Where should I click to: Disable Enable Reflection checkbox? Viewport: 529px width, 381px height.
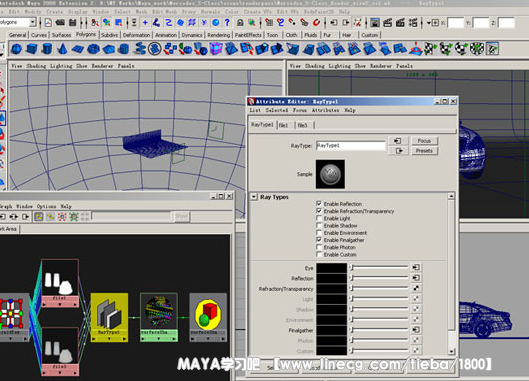click(319, 203)
